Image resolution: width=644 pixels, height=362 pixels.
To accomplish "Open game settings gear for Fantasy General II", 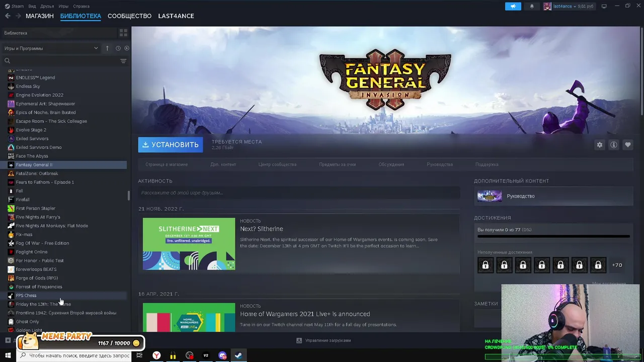I will point(599,145).
